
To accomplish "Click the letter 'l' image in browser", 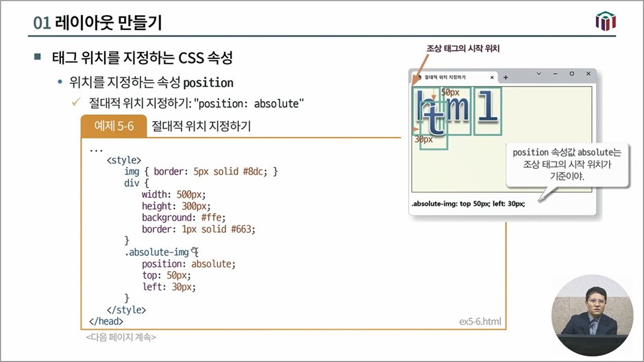I will click(487, 107).
